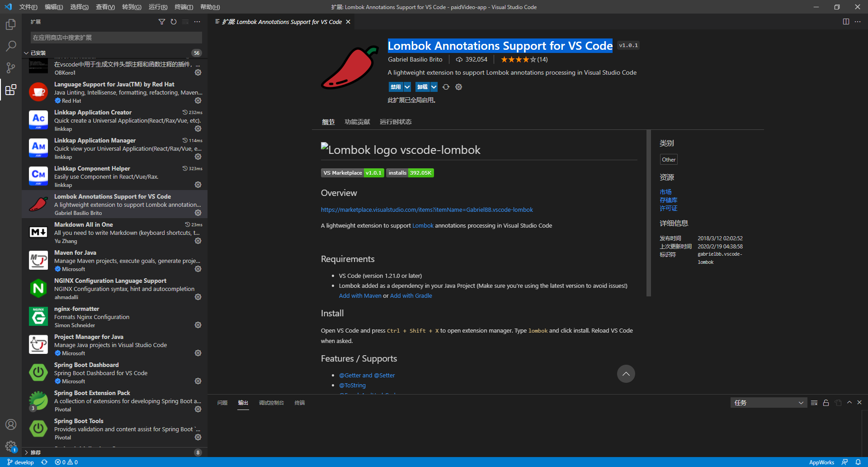Image resolution: width=868 pixels, height=467 pixels.
Task: Click the feedback icon in status bar
Action: click(844, 462)
